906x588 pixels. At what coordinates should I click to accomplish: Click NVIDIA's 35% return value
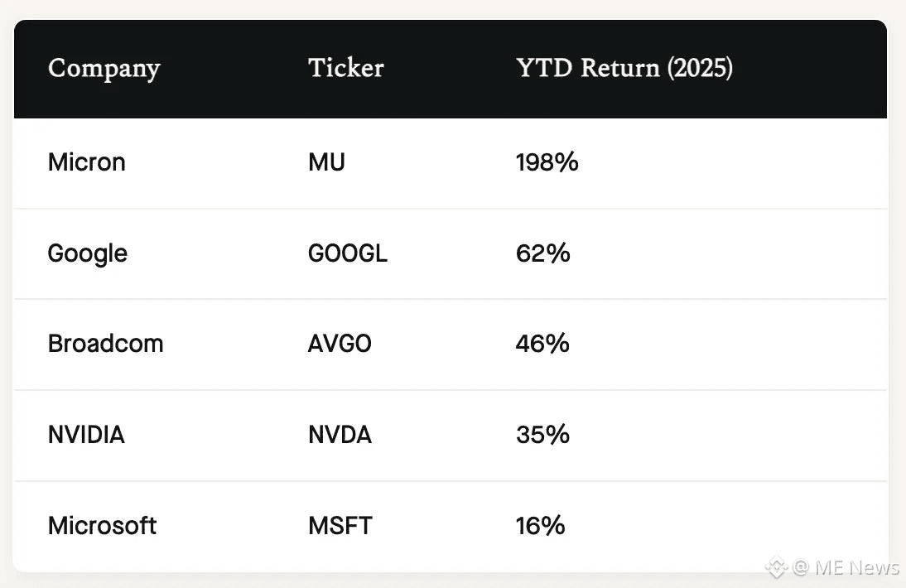tap(542, 435)
